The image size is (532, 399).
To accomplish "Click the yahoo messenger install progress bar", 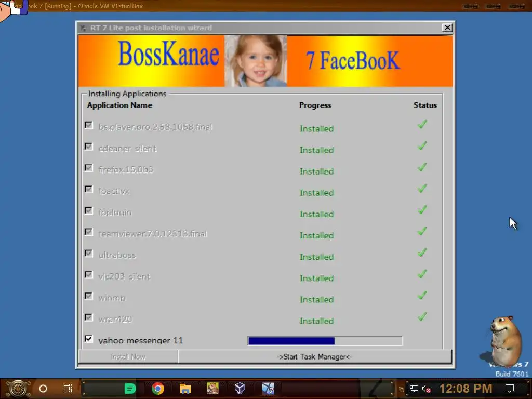I will (x=325, y=341).
